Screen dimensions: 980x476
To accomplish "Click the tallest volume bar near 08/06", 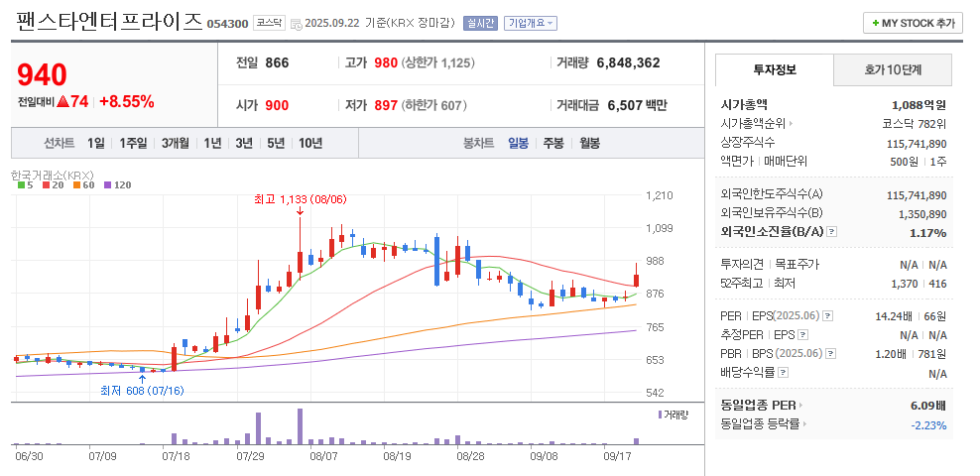I will (300, 426).
